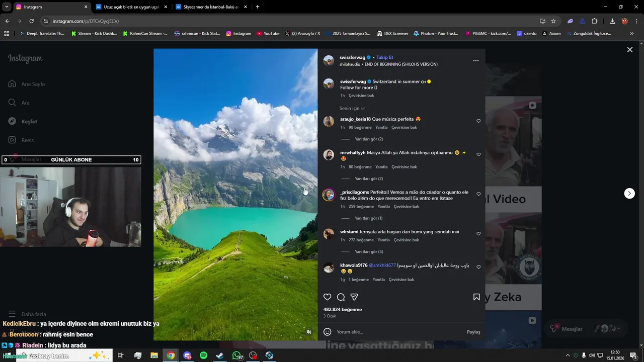This screenshot has height=362, width=644.
Task: Follow swissferwag via 'Takip Et'
Action: click(x=385, y=57)
